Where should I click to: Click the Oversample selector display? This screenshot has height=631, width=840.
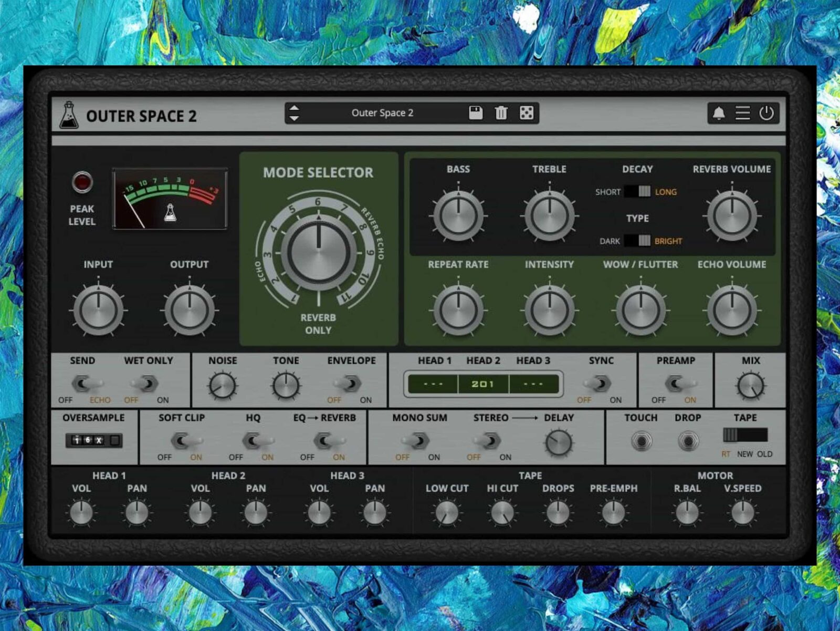93,440
